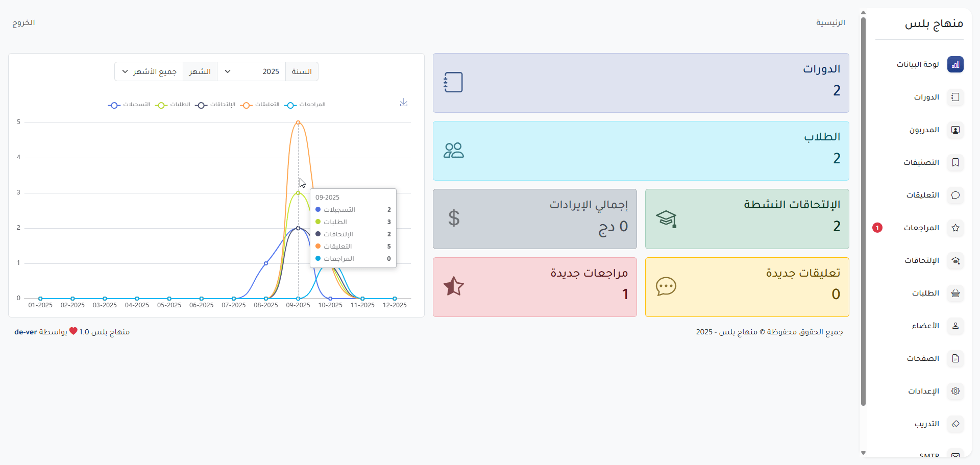Open the year 2025 dropdown
The width and height of the screenshot is (980, 465).
coord(251,72)
